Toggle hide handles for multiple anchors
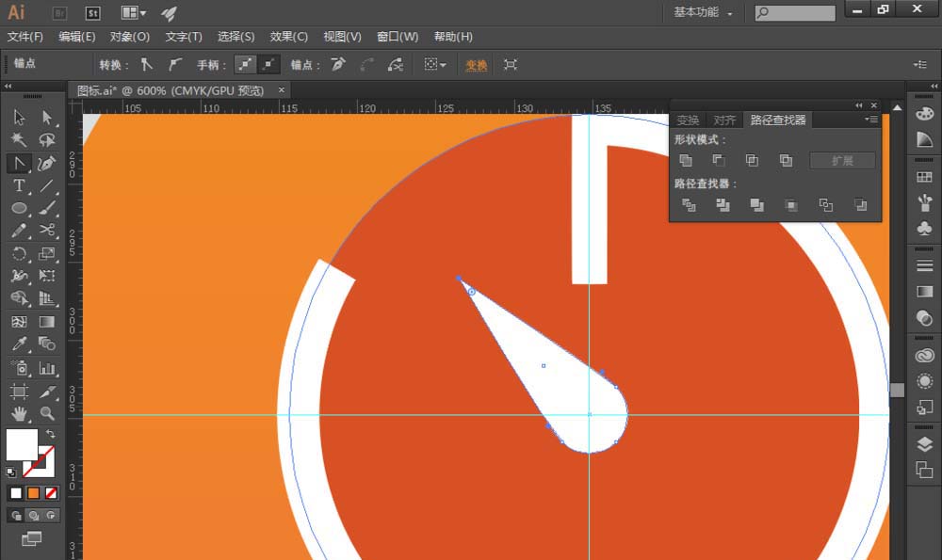Screen dimensions: 942x560 (x=268, y=64)
